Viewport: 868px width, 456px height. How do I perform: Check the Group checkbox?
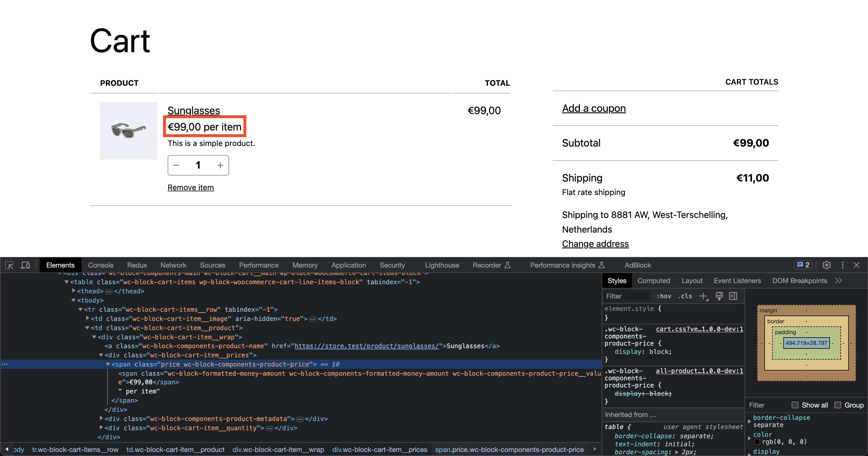(838, 405)
